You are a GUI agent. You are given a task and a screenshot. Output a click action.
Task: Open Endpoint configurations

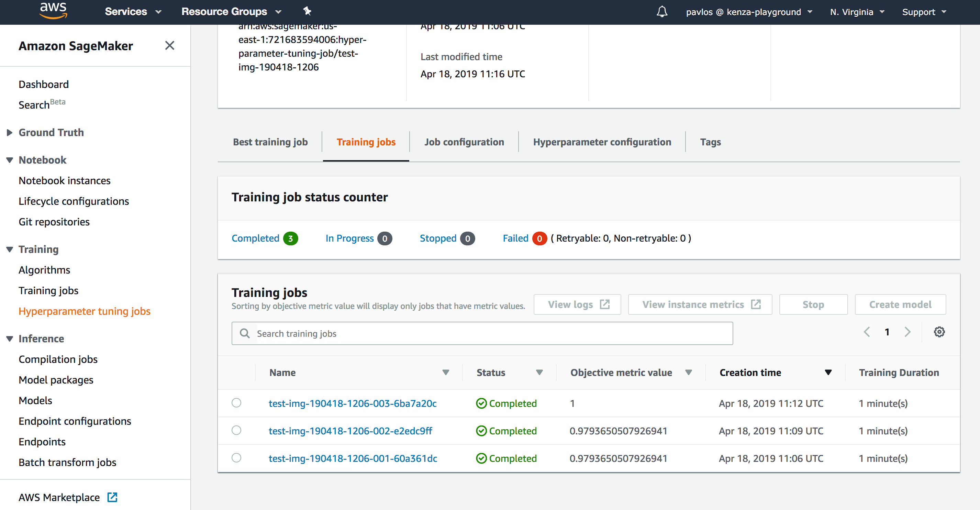[75, 421]
